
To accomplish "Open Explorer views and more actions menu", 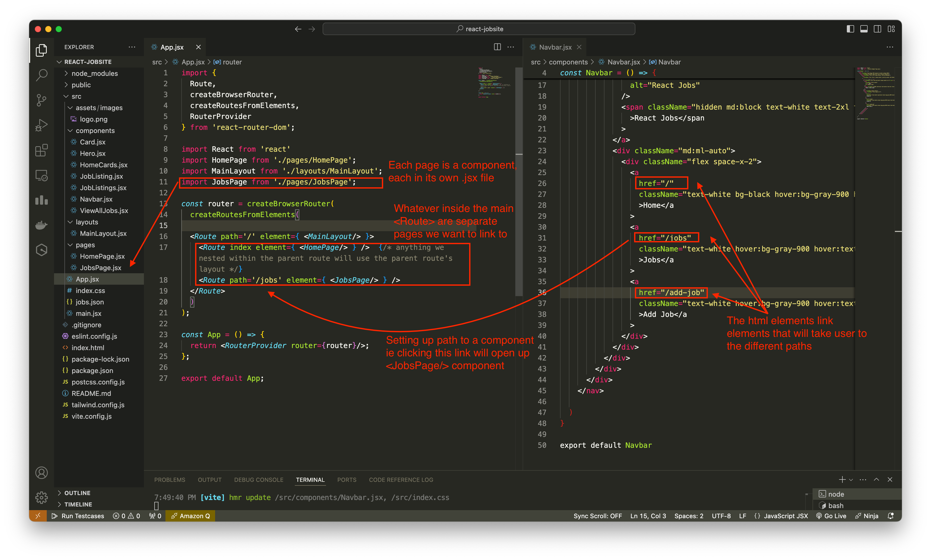I will [132, 47].
